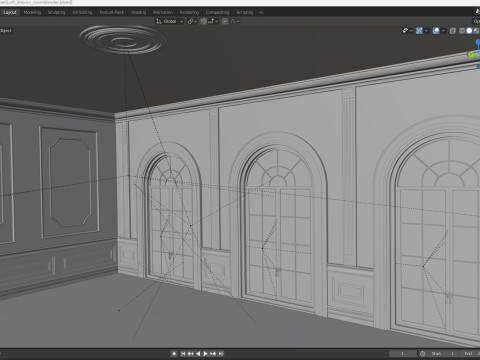
Task: Jump to the last frame
Action: [221, 353]
